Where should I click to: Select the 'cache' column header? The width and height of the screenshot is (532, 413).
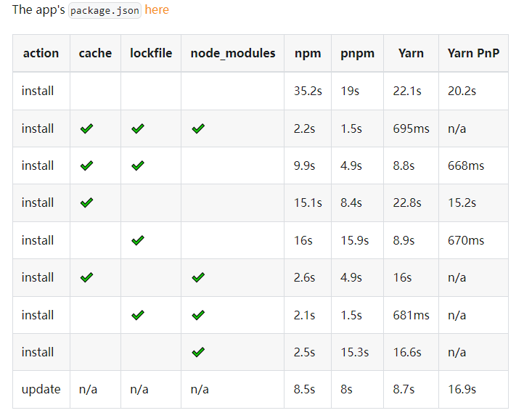coord(95,53)
